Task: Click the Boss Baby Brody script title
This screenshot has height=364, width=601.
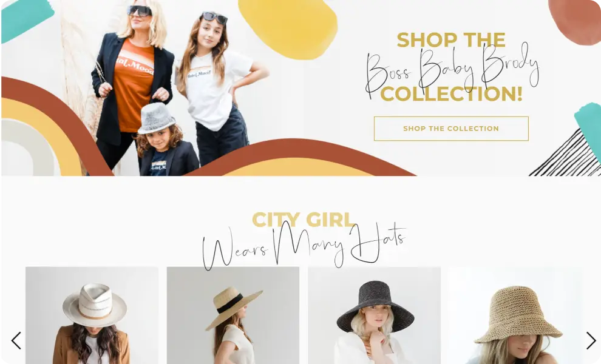Action: tap(452, 70)
